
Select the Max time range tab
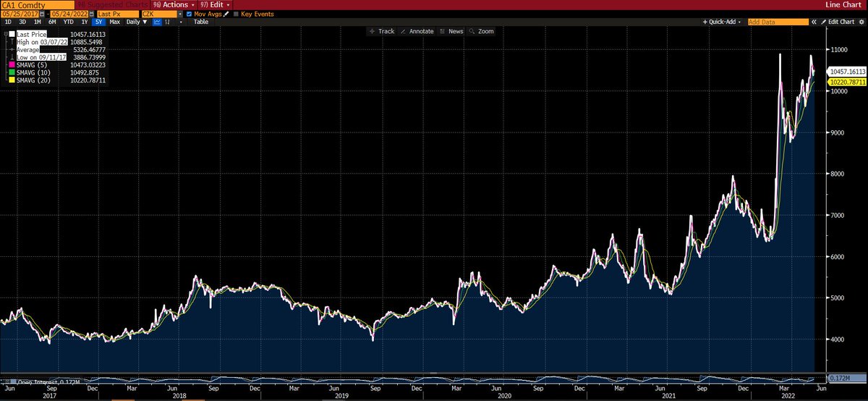(x=114, y=22)
